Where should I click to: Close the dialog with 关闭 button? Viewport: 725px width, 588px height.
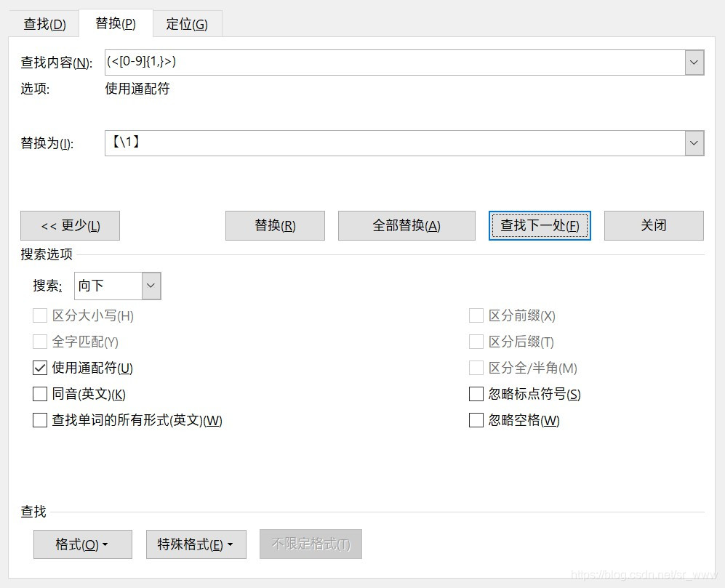(654, 225)
